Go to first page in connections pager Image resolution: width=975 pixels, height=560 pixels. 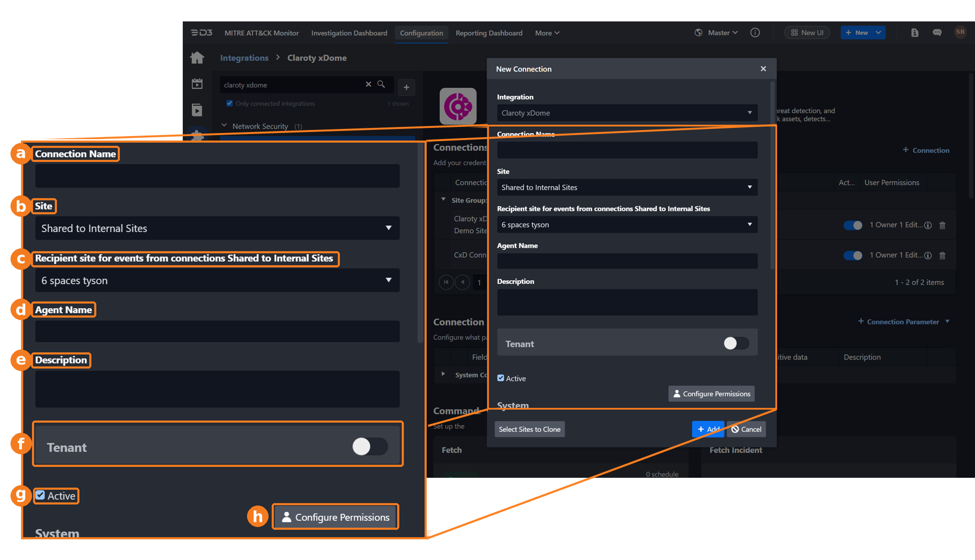(446, 282)
